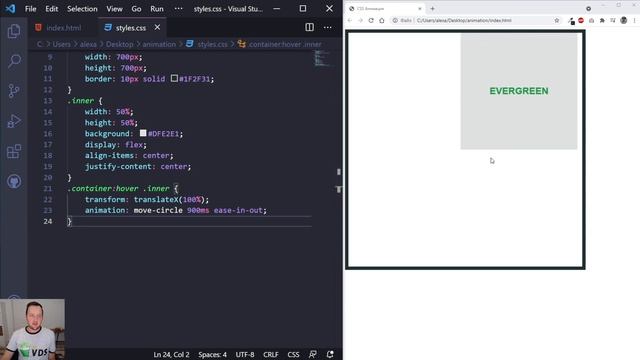The height and width of the screenshot is (360, 640).
Task: Click ease-in-out value on line 23
Action: 238,210
